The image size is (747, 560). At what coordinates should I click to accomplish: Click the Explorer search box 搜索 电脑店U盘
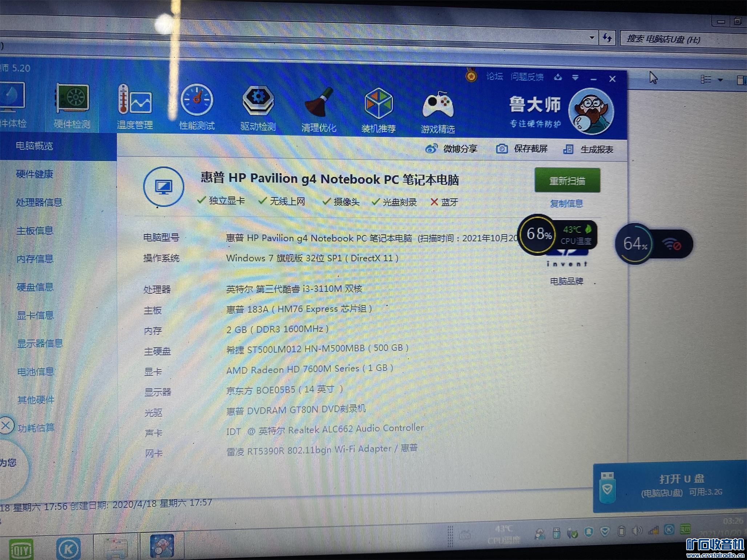683,39
